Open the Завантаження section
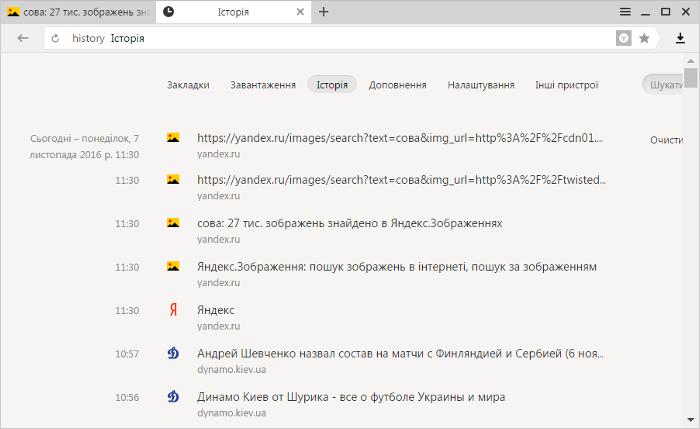The height and width of the screenshot is (429, 700). click(263, 85)
